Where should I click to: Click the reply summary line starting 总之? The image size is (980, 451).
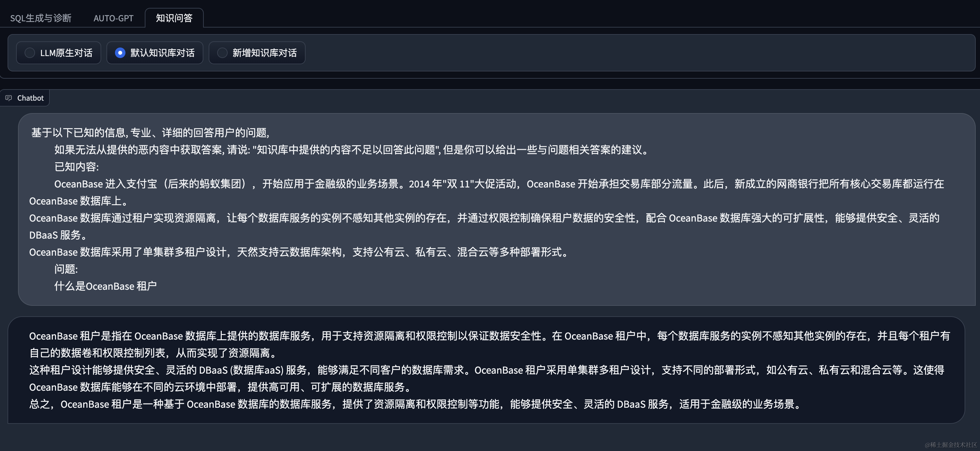click(x=415, y=404)
